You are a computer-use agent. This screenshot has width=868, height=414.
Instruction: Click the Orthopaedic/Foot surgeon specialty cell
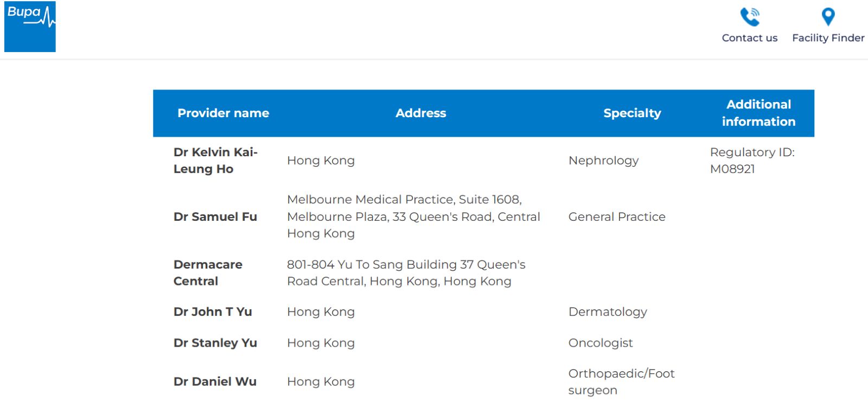point(621,381)
